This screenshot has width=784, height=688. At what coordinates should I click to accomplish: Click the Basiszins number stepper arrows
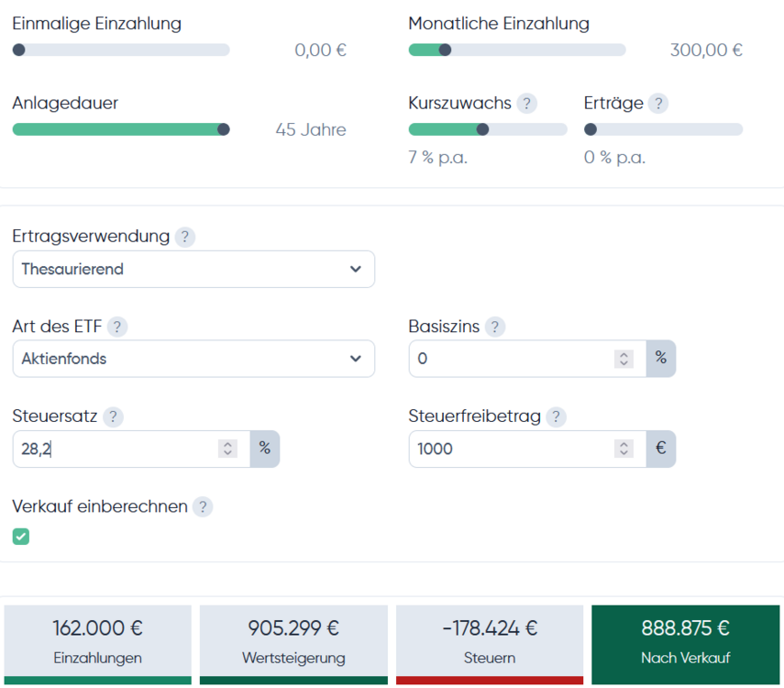point(624,359)
